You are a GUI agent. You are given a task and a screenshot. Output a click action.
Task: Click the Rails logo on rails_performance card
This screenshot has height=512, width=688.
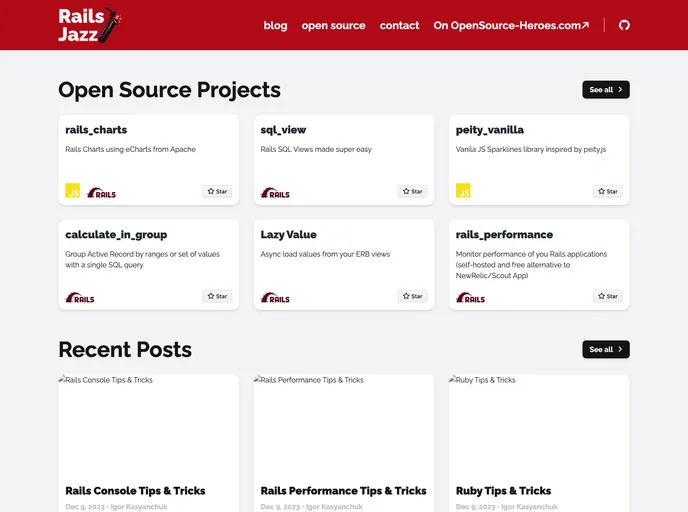(x=470, y=297)
